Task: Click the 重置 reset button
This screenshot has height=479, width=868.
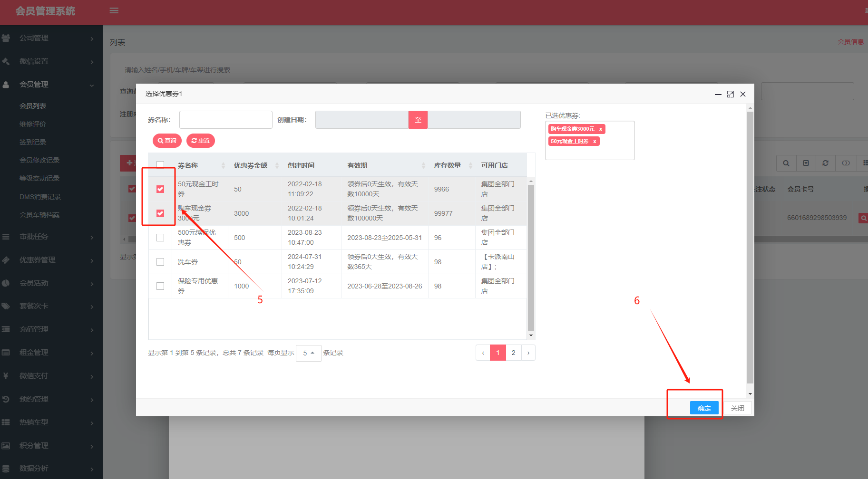Action: pyautogui.click(x=201, y=141)
